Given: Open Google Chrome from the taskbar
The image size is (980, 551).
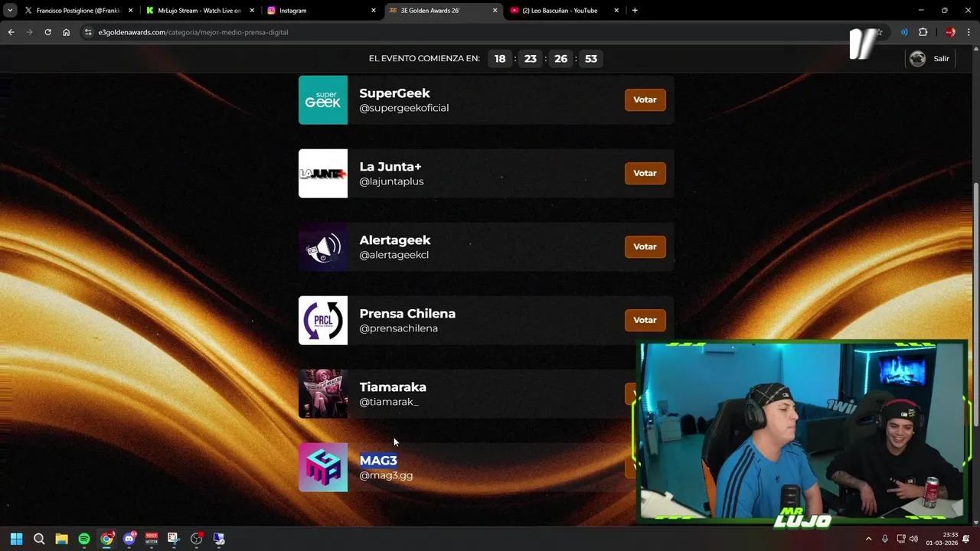Looking at the screenshot, I should pos(106,539).
